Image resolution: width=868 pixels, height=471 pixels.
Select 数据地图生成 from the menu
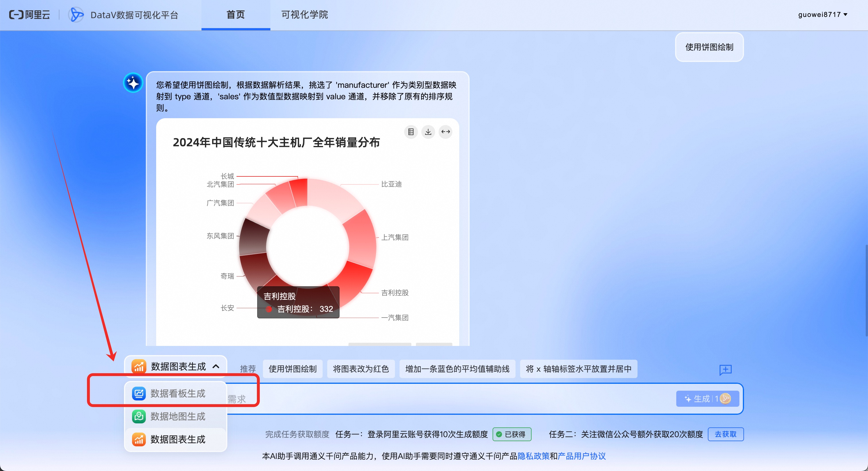176,416
